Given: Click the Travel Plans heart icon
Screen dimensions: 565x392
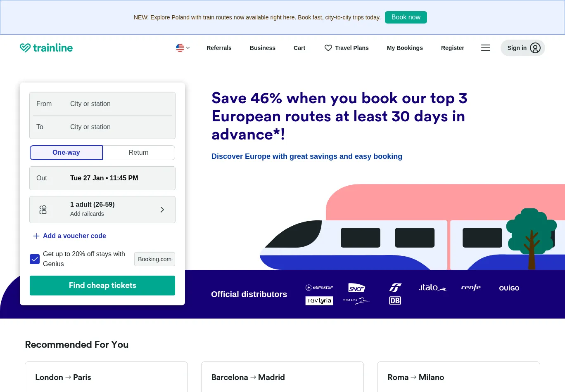Looking at the screenshot, I should pyautogui.click(x=328, y=48).
